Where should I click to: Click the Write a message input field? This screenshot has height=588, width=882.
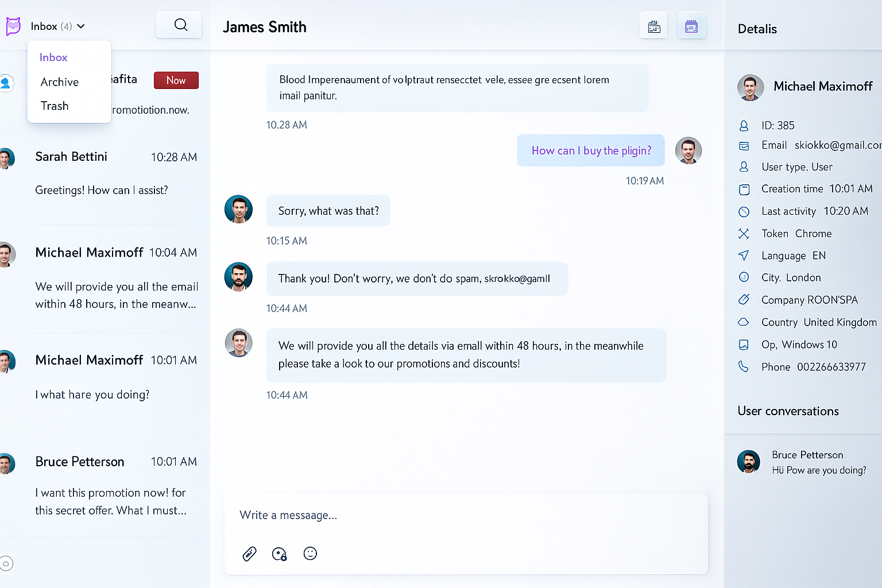pos(465,515)
